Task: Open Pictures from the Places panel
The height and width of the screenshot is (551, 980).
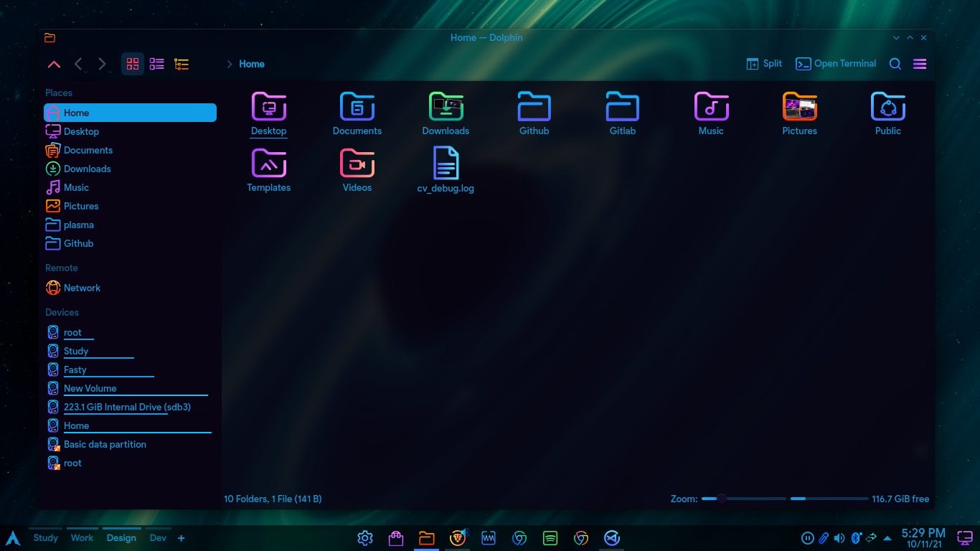Action: (x=130, y=206)
